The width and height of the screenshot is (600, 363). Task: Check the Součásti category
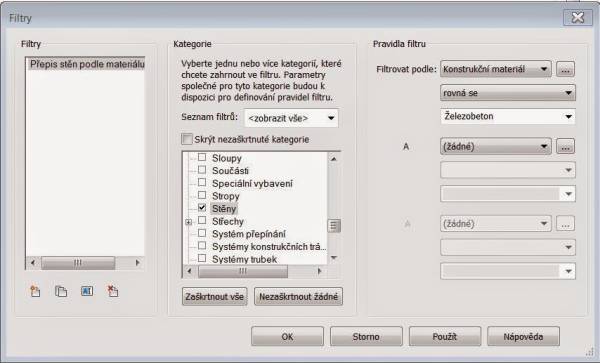pyautogui.click(x=202, y=170)
